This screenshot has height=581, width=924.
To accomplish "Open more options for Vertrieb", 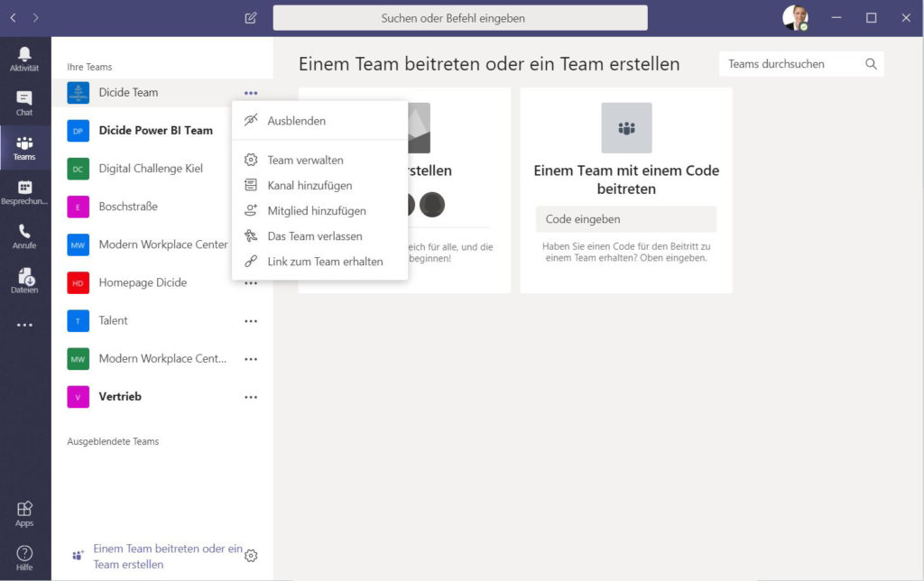I will click(x=251, y=397).
